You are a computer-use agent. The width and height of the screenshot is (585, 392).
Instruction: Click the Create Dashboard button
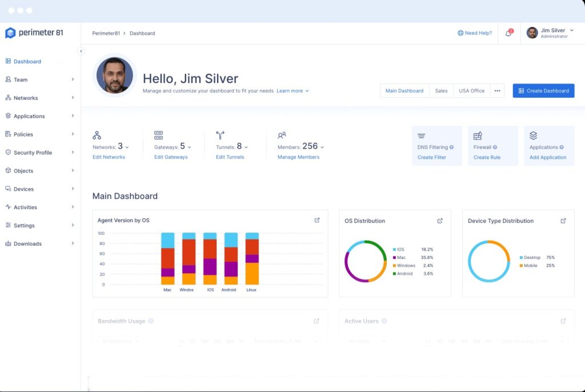click(544, 91)
